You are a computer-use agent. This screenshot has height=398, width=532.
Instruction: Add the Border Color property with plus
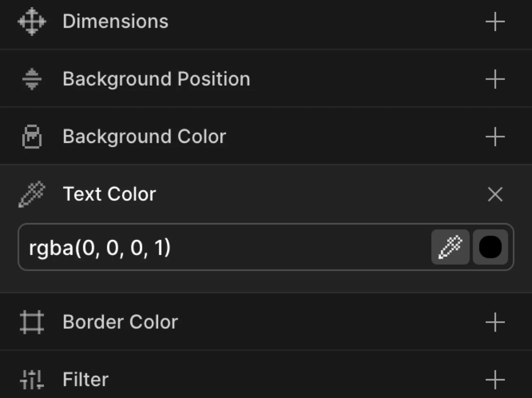coord(495,322)
